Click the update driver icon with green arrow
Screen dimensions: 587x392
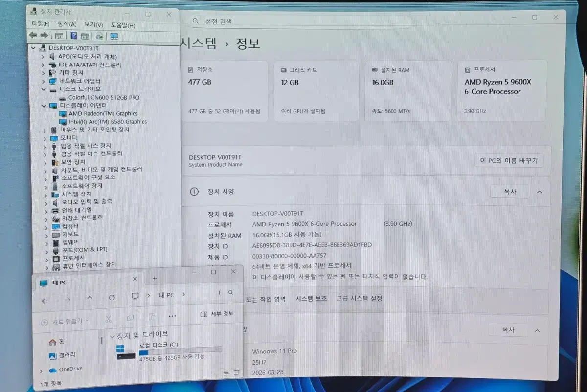point(99,36)
